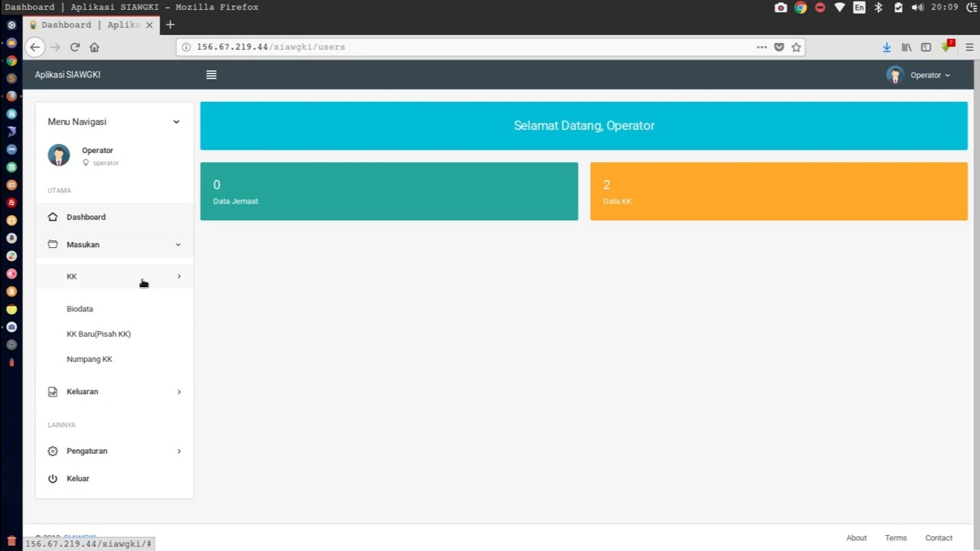Click the Pengaturan gear icon

(x=53, y=452)
